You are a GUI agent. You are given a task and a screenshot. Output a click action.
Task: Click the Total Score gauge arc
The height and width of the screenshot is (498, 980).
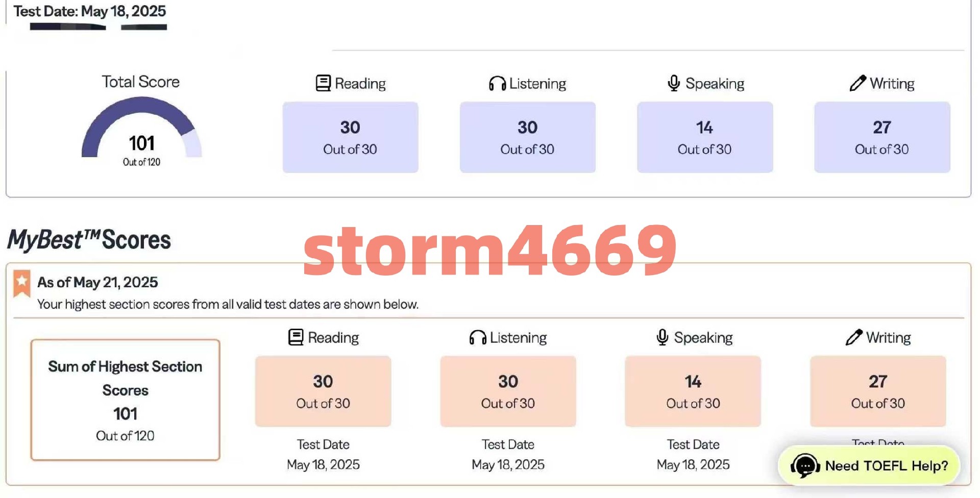pyautogui.click(x=141, y=127)
